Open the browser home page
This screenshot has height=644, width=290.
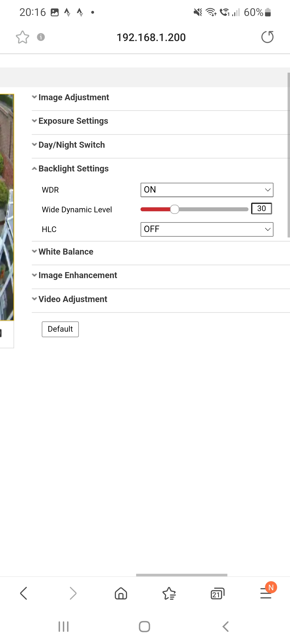[121, 593]
